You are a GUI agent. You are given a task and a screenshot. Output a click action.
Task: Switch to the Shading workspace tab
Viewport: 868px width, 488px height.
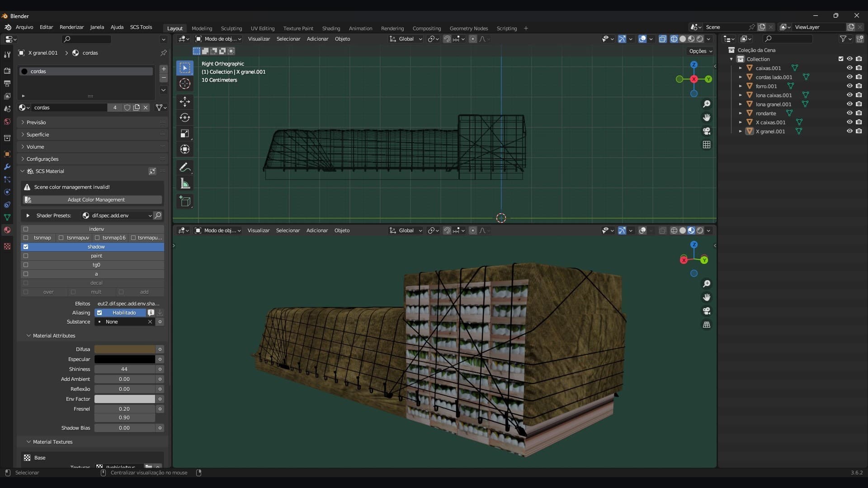(x=331, y=28)
